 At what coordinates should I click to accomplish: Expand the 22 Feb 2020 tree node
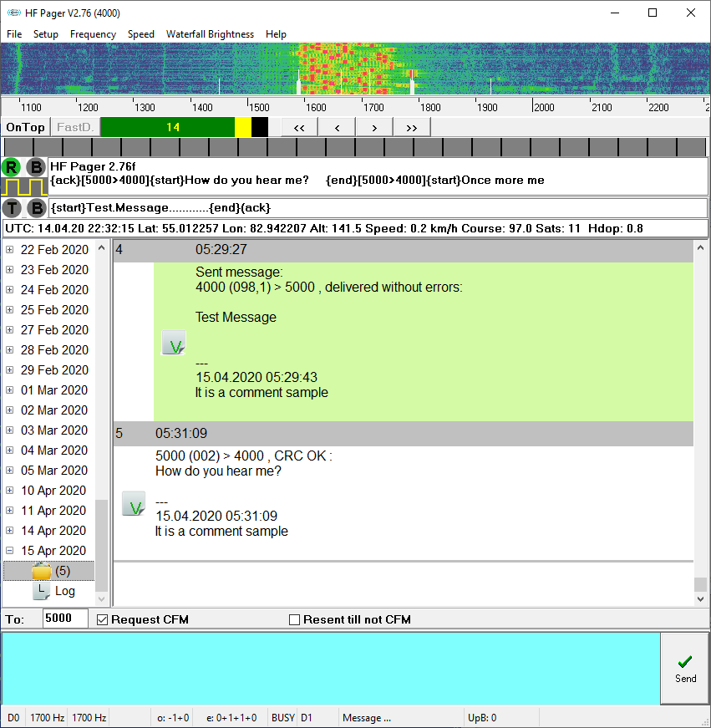(10, 250)
